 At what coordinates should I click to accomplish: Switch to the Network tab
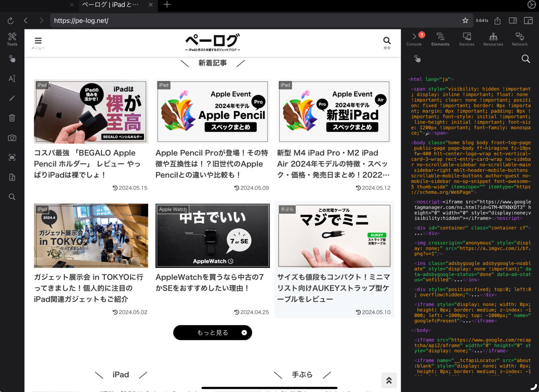click(x=520, y=39)
